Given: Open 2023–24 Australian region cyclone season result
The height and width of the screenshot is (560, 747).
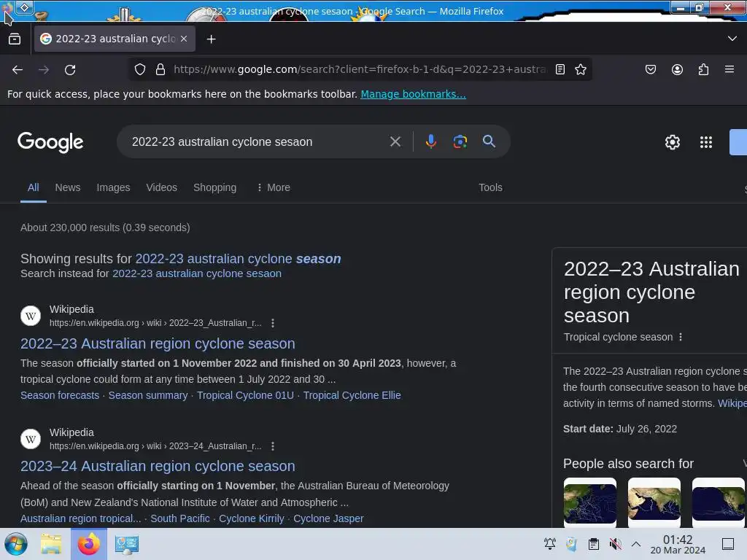Looking at the screenshot, I should pyautogui.click(x=158, y=466).
